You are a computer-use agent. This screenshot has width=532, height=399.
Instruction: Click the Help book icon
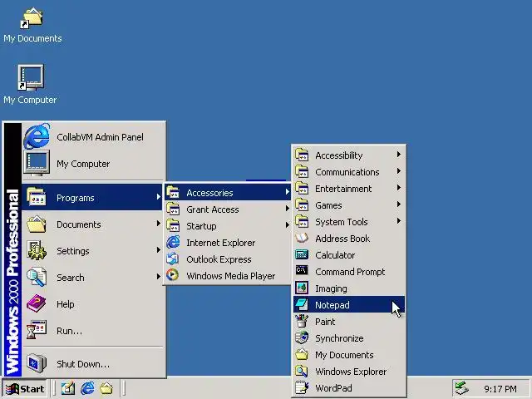coord(37,303)
